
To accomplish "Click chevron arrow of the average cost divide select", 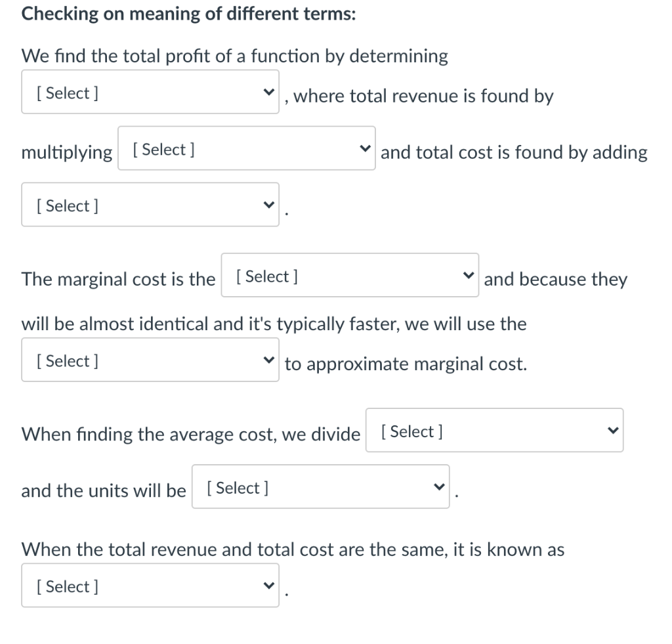I will pos(613,431).
